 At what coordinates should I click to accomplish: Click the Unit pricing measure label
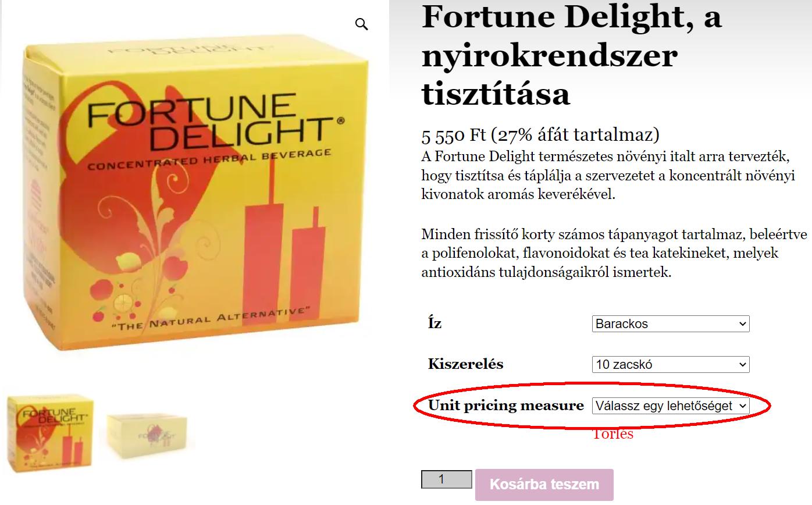(506, 405)
